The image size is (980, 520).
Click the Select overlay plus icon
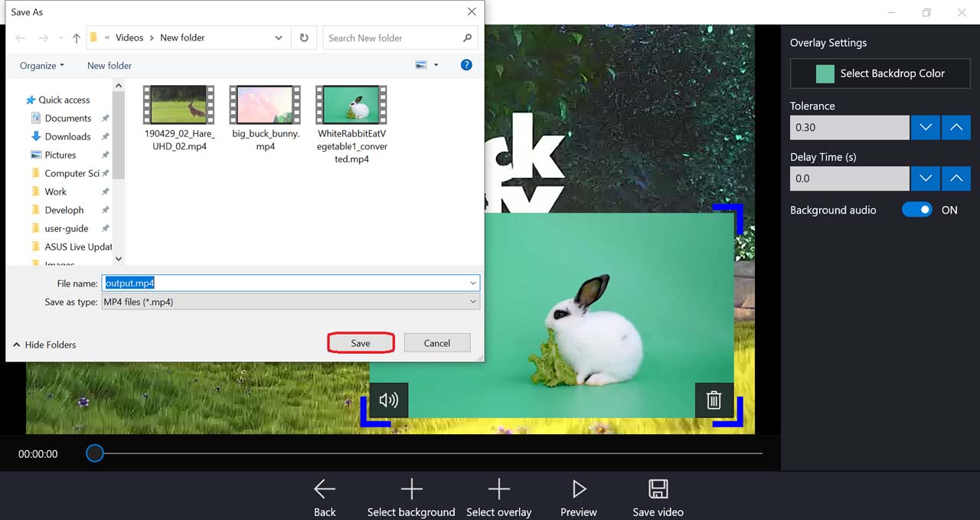498,489
